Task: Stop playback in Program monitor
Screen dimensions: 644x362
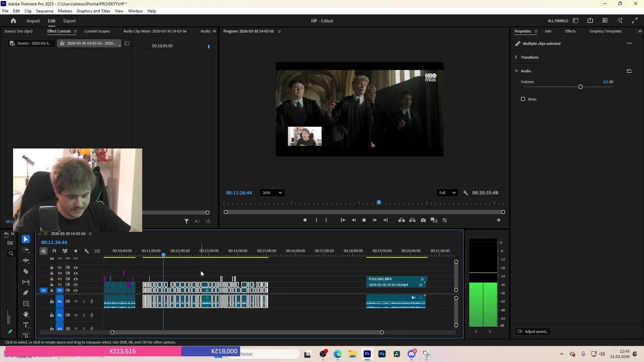Action: (x=364, y=220)
